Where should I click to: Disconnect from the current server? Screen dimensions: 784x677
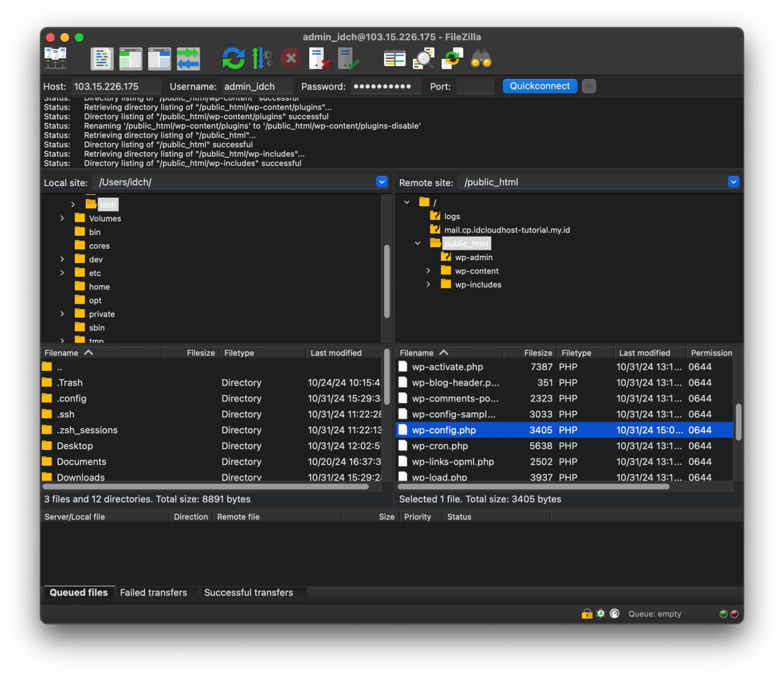(320, 59)
